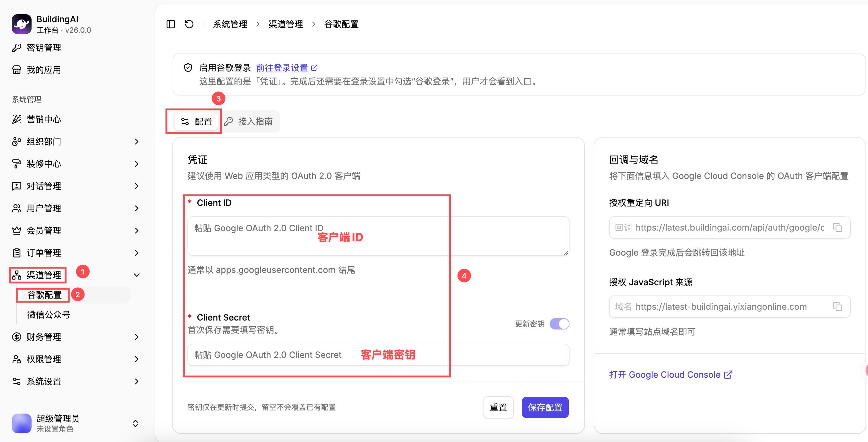
Task: Expand the 对话管理 menu chevron
Action: coord(136,186)
